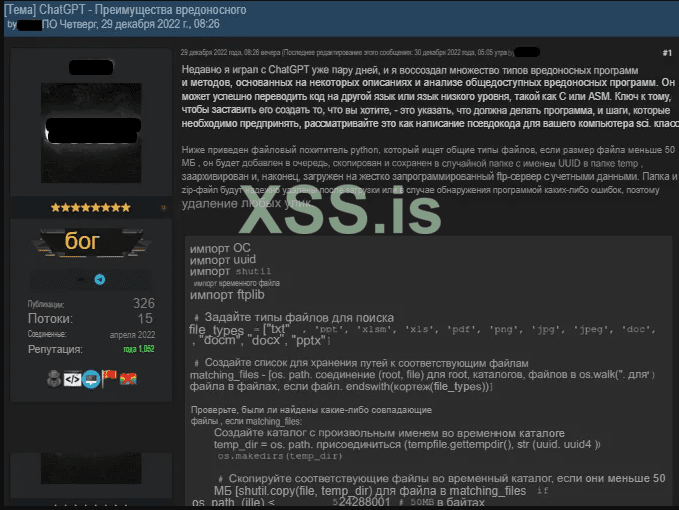Image resolution: width=679 pixels, height=510 pixels.
Task: Click the code line импорт ОС
Action: click(220, 248)
